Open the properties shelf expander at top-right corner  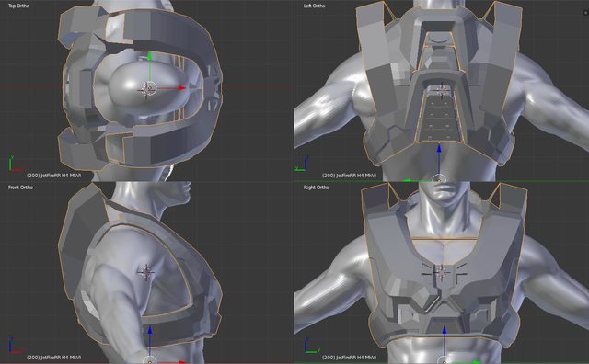point(585,13)
